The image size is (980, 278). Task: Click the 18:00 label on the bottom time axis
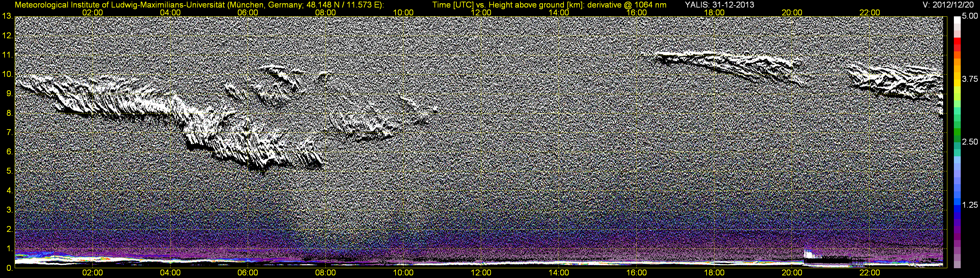714,273
